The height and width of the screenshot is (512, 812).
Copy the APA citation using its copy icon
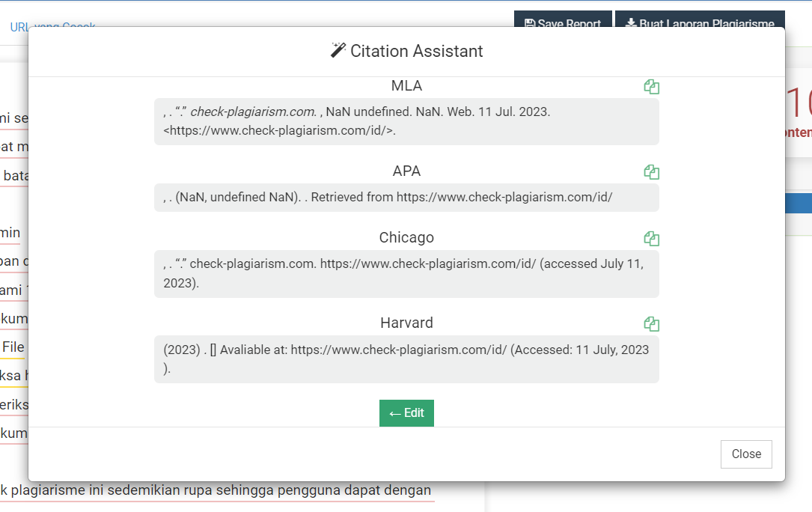tap(651, 172)
